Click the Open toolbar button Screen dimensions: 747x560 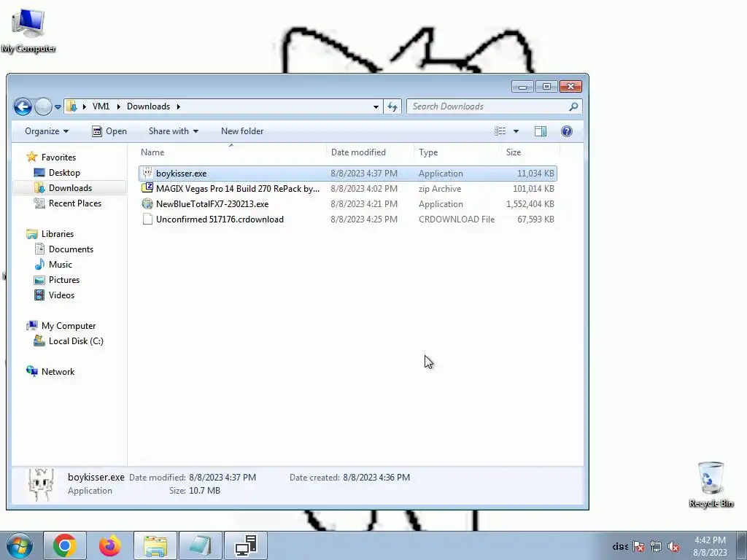point(109,131)
